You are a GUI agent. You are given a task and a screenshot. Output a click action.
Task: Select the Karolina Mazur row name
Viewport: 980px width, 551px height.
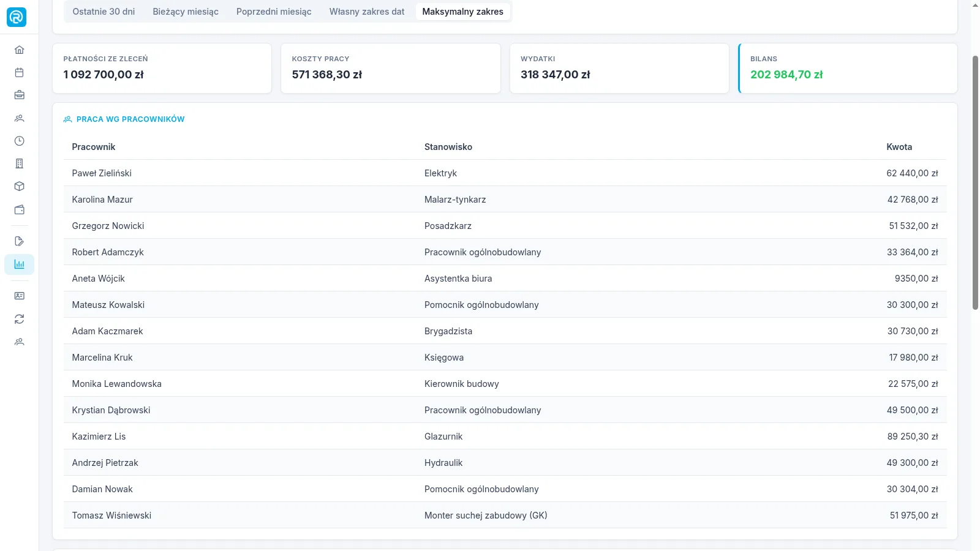pos(102,200)
